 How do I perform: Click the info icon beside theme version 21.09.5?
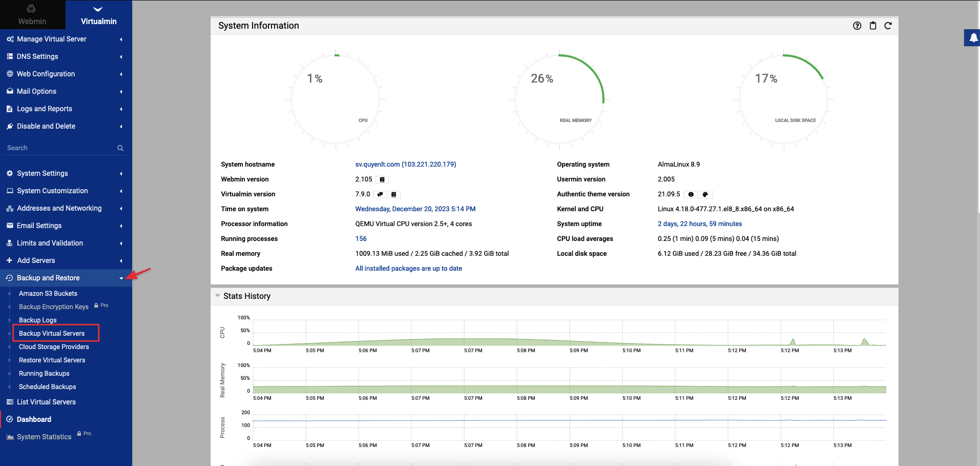tap(691, 194)
